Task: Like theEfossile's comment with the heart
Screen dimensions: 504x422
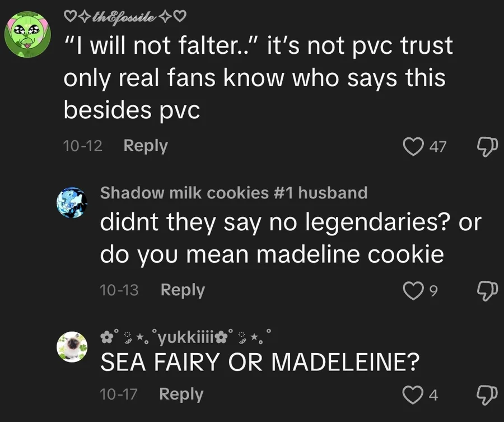Action: (x=413, y=147)
